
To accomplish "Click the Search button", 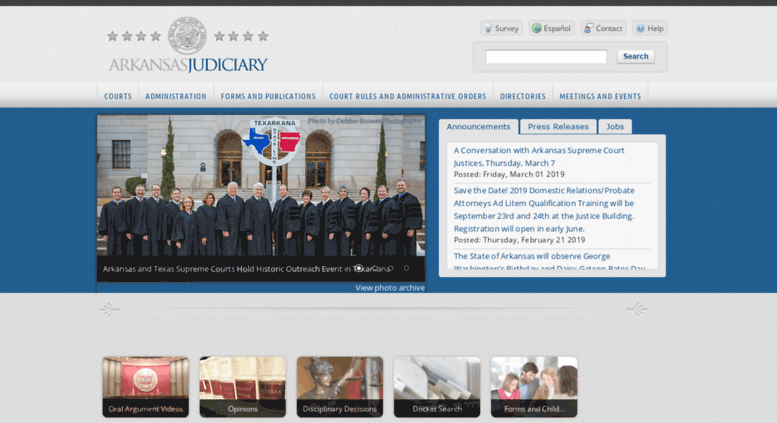I will coord(635,56).
